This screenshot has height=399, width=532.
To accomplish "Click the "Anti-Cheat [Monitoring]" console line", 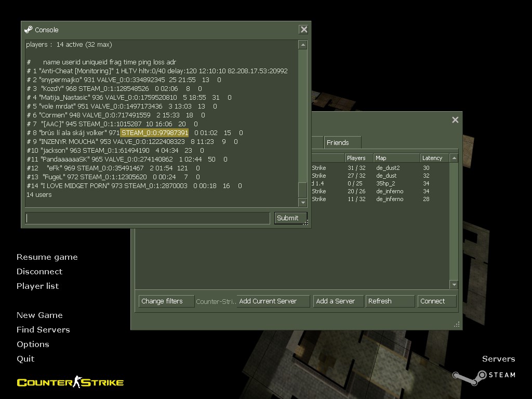I will click(157, 71).
